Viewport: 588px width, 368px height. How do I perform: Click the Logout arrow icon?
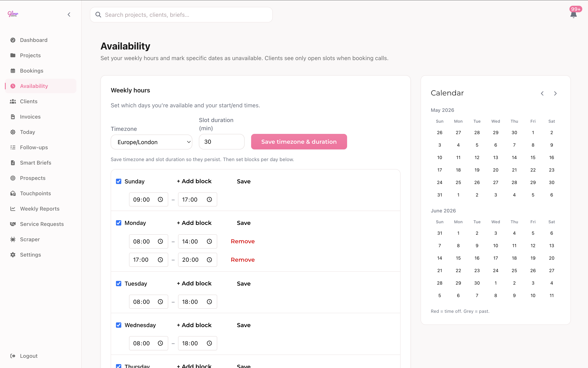pyautogui.click(x=13, y=356)
